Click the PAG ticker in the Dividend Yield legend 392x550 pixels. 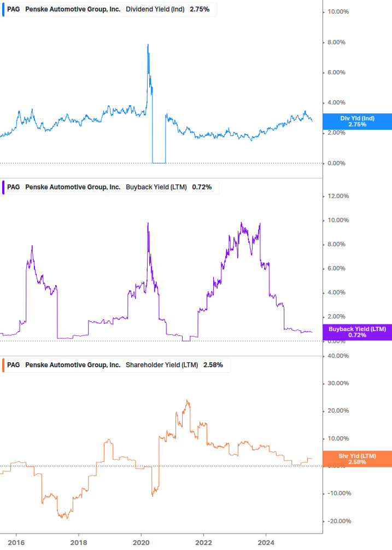[13, 9]
